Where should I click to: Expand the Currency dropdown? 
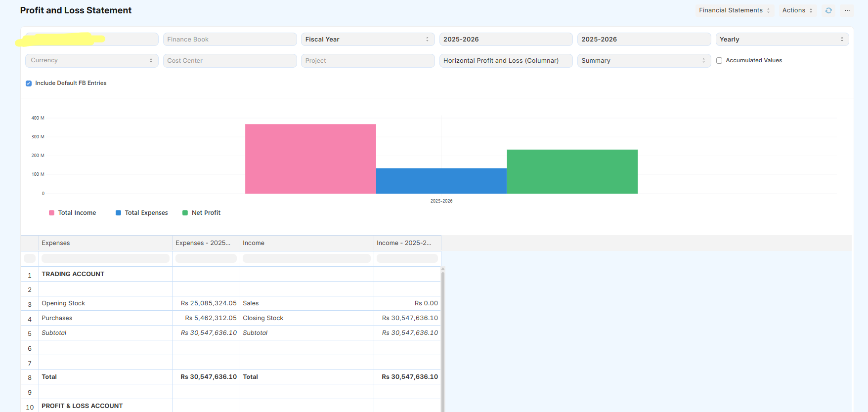click(91, 61)
